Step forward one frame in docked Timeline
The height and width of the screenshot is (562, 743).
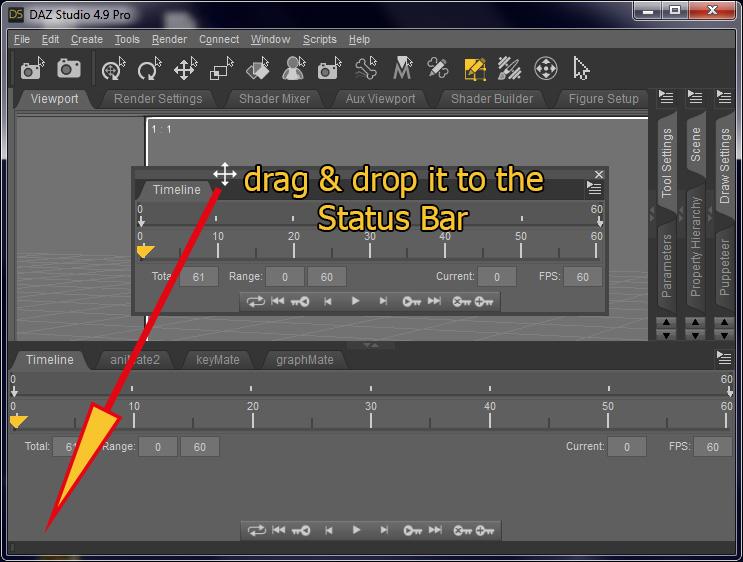pos(384,530)
